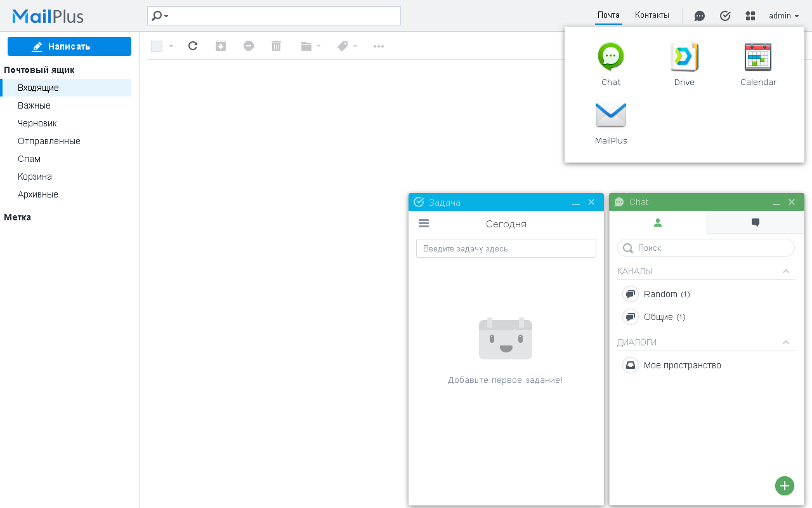Toggle the app launcher grid icon
812x508 pixels.
(750, 16)
